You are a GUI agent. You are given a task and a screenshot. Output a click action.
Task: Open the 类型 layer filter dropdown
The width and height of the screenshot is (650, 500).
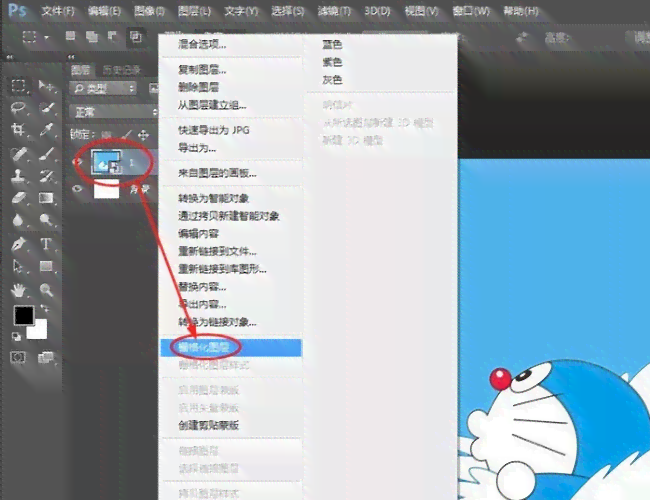coord(103,88)
